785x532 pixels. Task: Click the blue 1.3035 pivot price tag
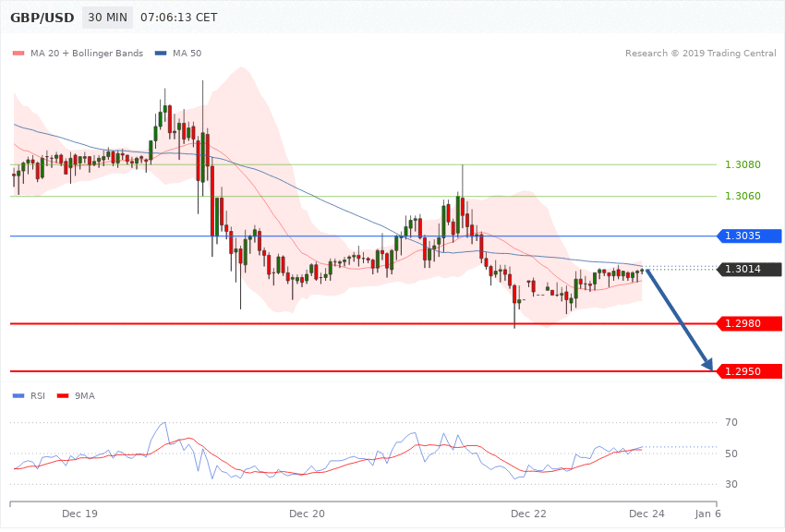click(x=750, y=236)
